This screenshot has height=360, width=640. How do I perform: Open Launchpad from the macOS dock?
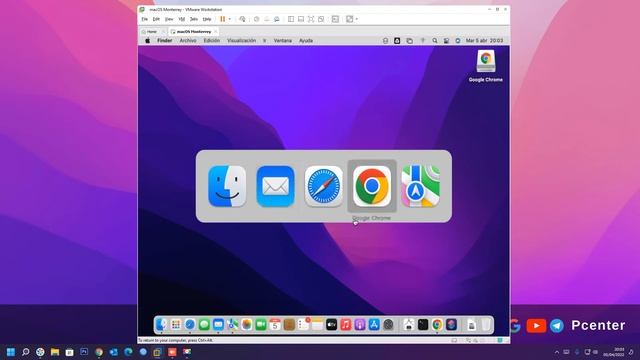[176, 325]
